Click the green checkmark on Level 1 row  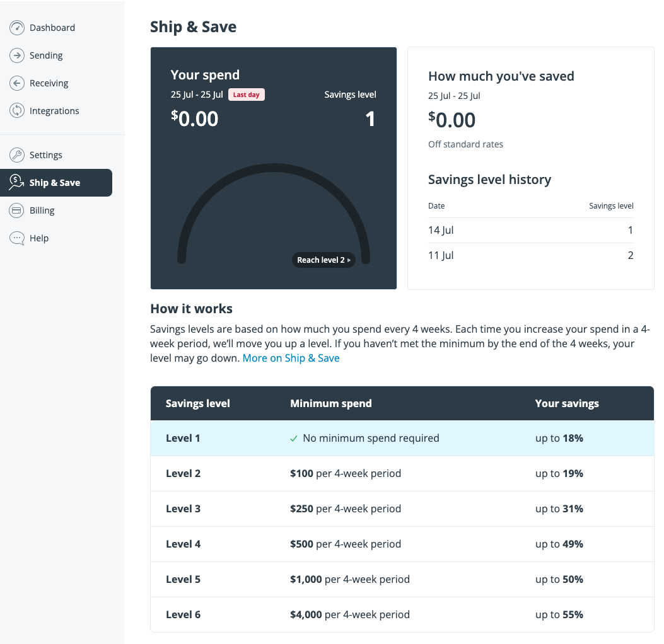(293, 438)
